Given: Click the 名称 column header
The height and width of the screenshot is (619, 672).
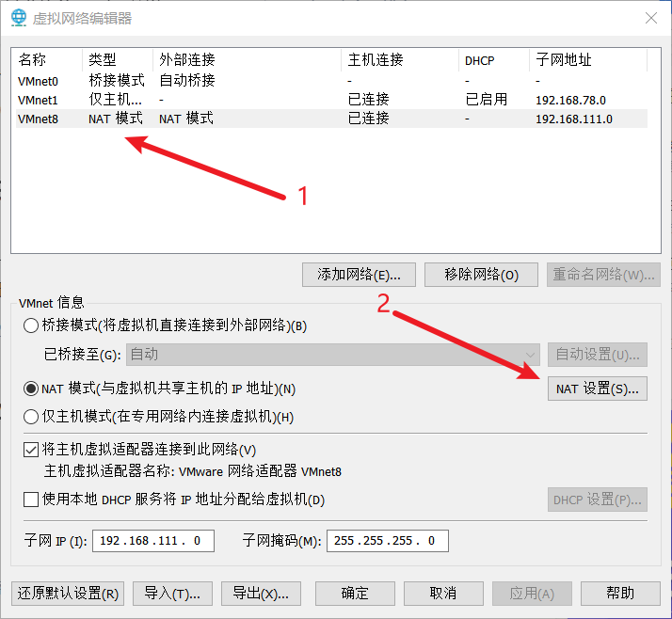Looking at the screenshot, I should [x=48, y=59].
